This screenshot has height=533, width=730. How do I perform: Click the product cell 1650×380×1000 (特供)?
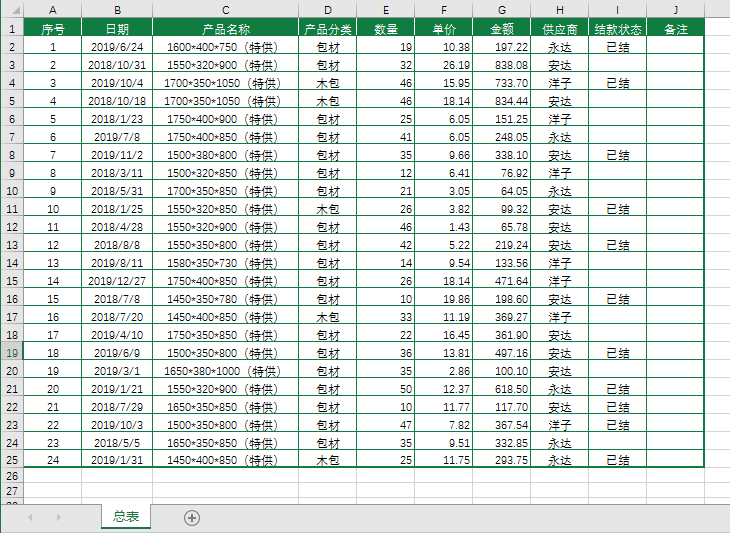225,371
